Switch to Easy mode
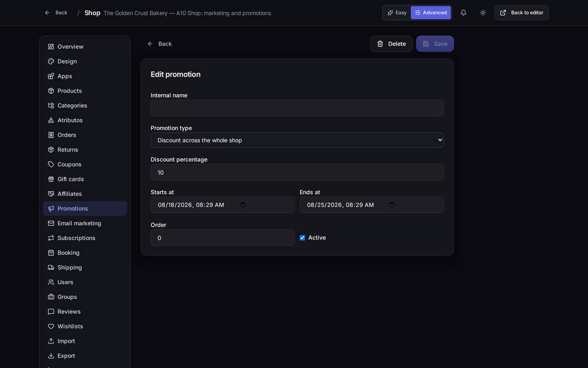The width and height of the screenshot is (588, 368). (397, 13)
